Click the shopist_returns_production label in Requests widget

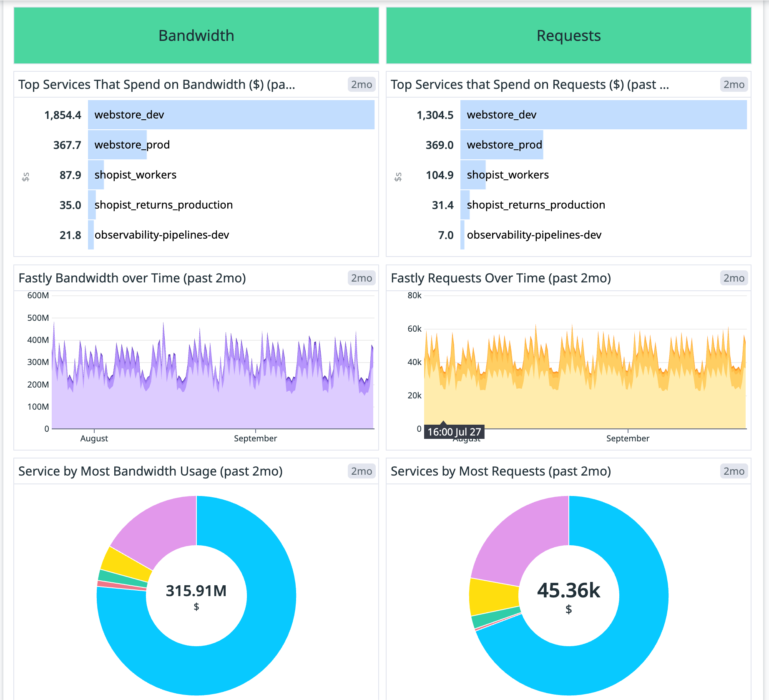click(x=536, y=205)
